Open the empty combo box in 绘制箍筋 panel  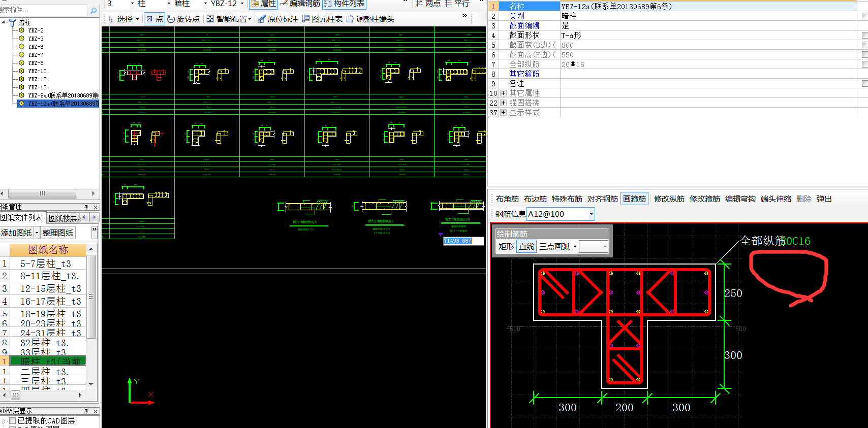point(594,247)
